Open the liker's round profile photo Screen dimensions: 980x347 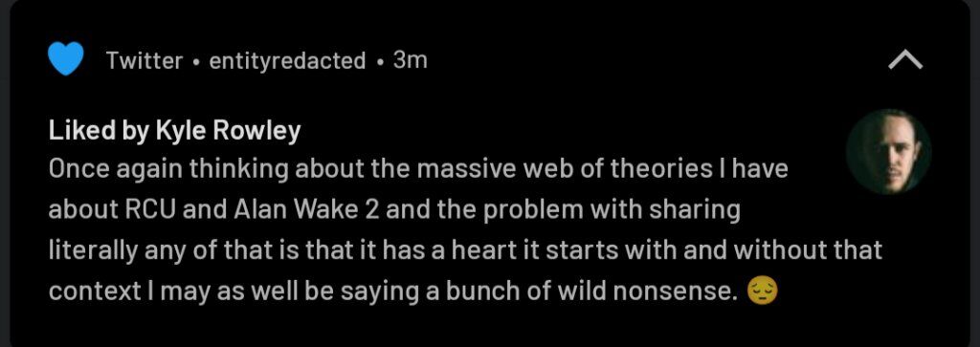point(888,152)
